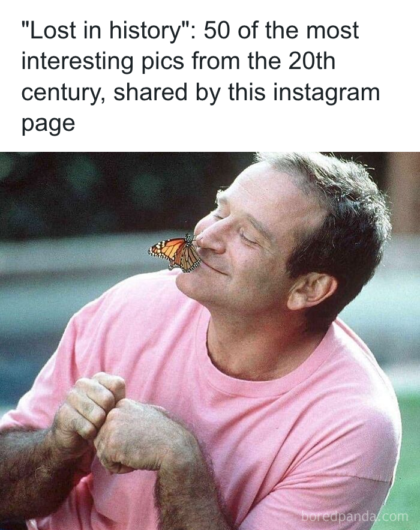Click the orange monarch butterfly

pyautogui.click(x=175, y=253)
